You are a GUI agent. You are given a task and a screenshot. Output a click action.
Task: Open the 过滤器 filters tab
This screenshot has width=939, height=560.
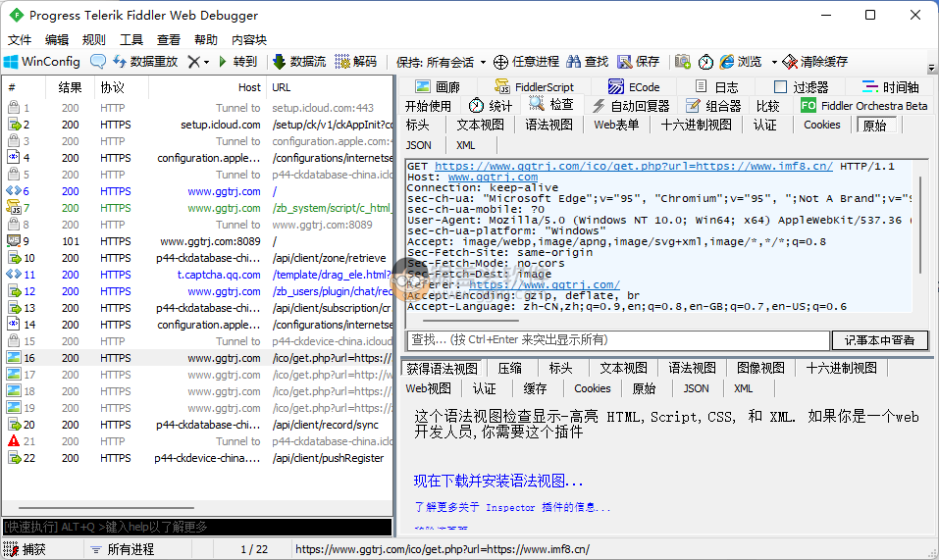pos(801,87)
